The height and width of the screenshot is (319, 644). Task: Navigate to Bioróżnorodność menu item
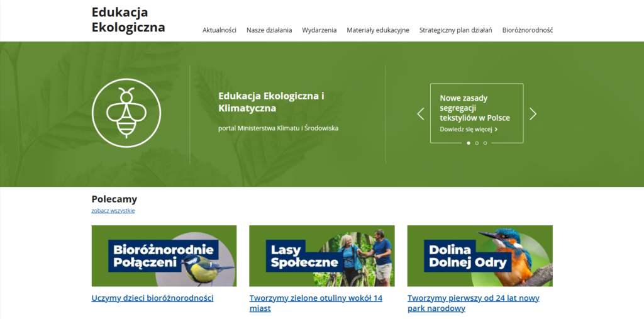pyautogui.click(x=527, y=30)
